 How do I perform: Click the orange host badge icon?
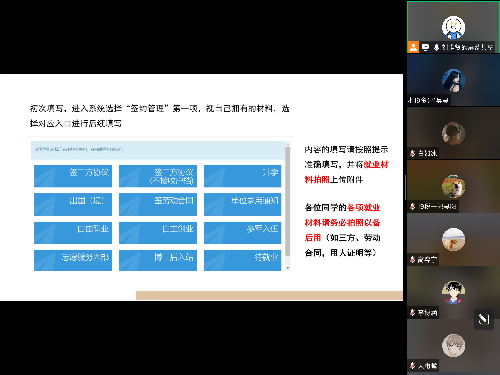tap(413, 47)
